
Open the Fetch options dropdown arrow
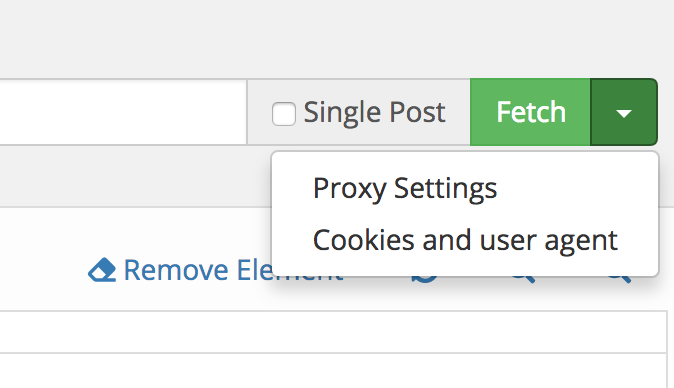pos(624,112)
